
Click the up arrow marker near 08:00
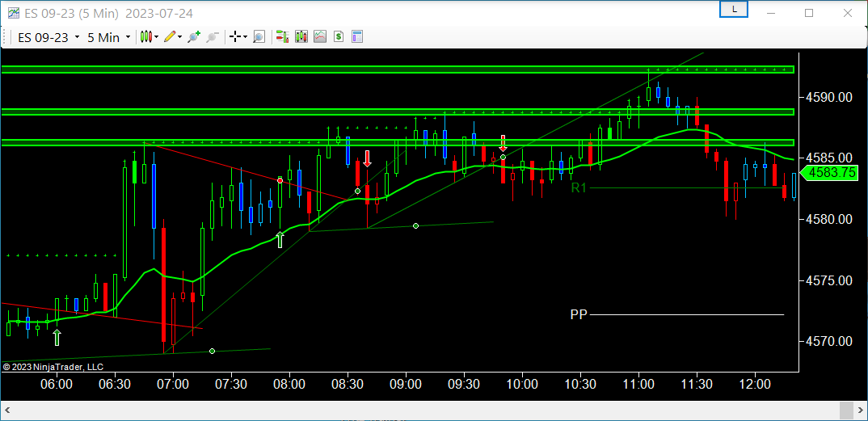tap(280, 239)
